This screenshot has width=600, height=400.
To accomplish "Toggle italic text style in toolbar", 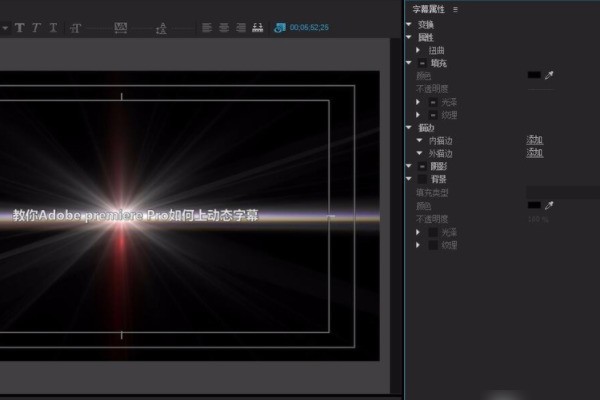I will (36, 27).
